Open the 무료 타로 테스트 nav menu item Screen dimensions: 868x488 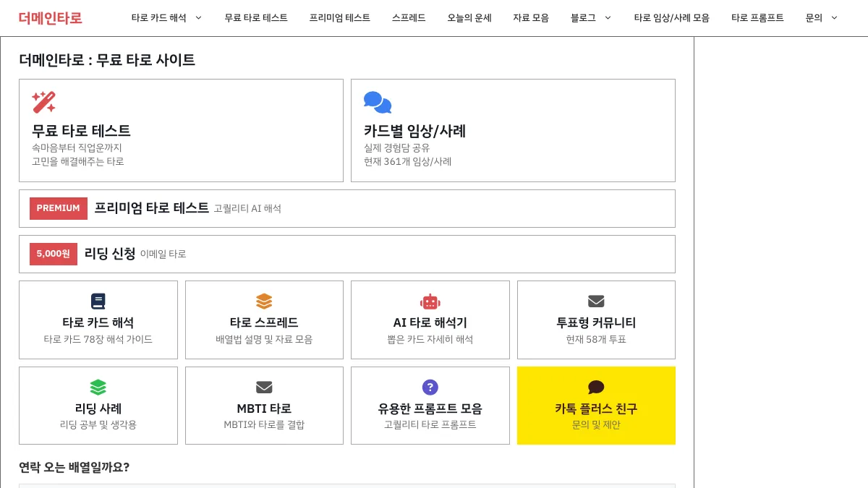(x=255, y=18)
